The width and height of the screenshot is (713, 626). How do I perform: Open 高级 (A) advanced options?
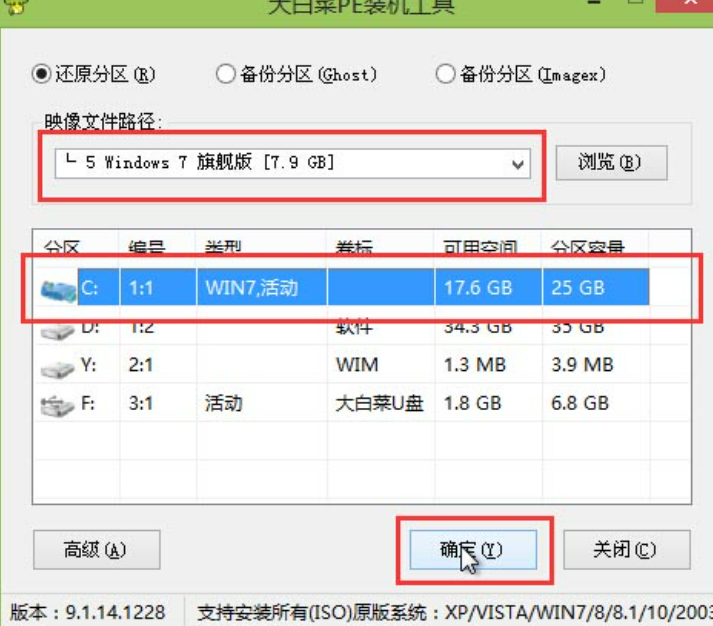(x=96, y=550)
